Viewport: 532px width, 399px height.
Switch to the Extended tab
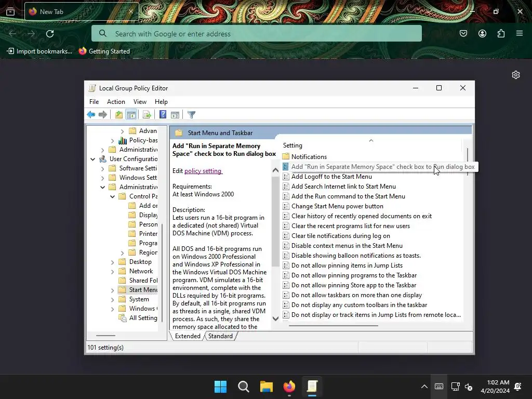[187, 336]
